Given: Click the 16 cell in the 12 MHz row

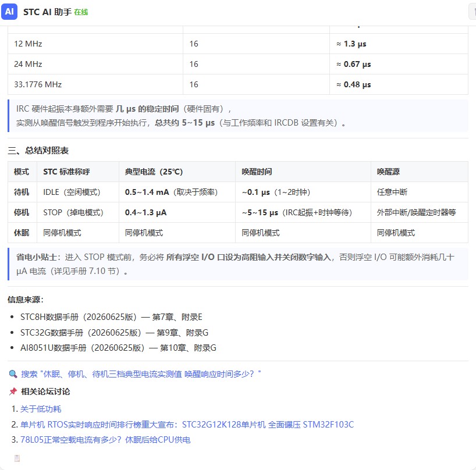Looking at the screenshot, I should coord(256,44).
